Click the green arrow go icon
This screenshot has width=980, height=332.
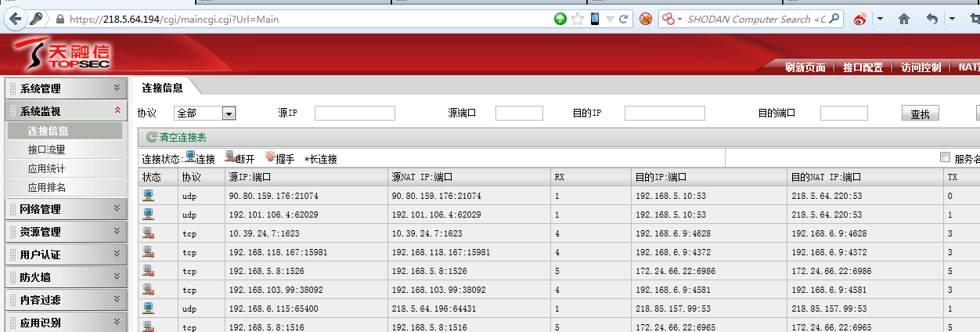point(560,19)
